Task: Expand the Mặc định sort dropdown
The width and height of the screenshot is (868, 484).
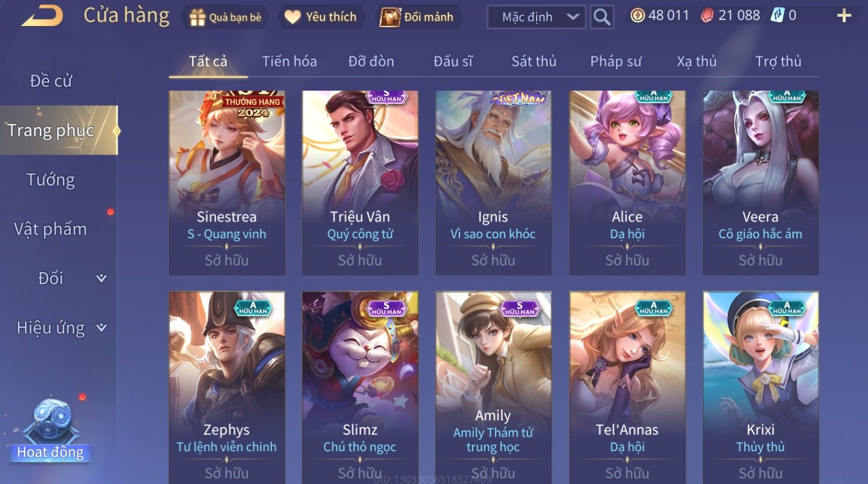Action: point(537,17)
